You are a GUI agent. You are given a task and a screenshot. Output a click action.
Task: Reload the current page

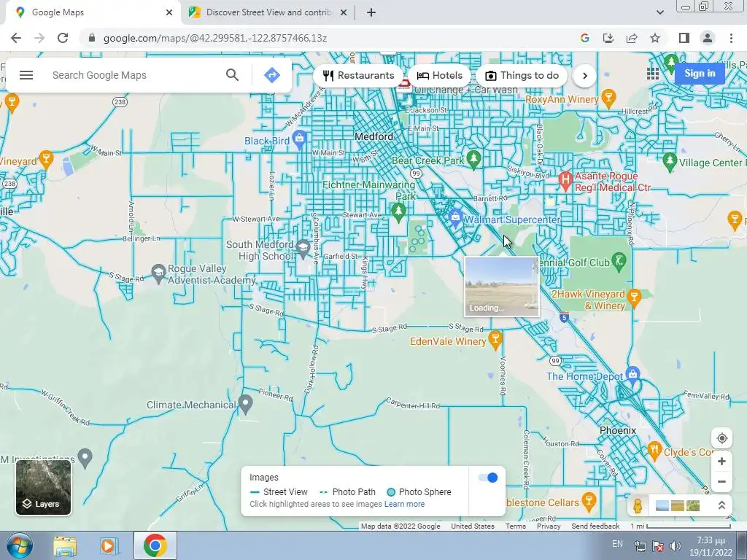(x=63, y=38)
